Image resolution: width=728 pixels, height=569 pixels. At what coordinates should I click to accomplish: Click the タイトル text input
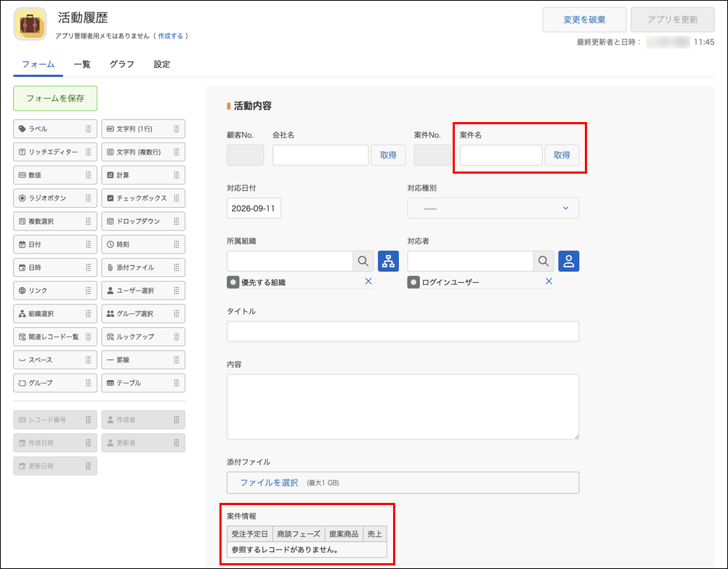[x=403, y=331]
